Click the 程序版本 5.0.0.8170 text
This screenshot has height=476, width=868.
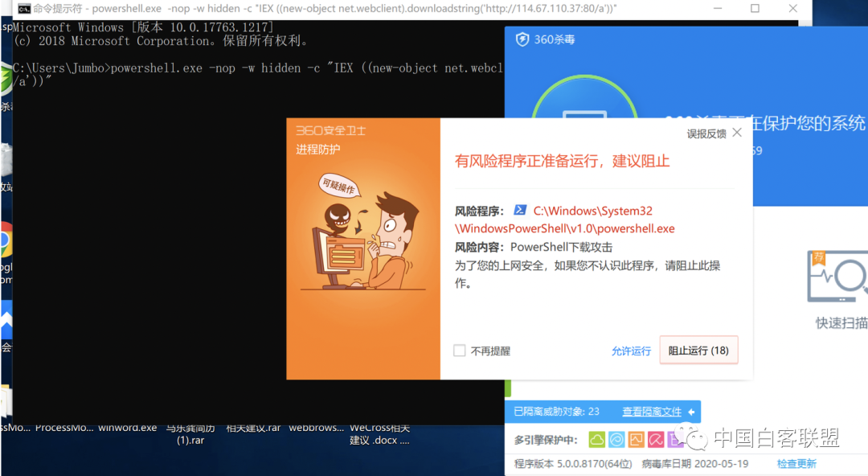(573, 464)
